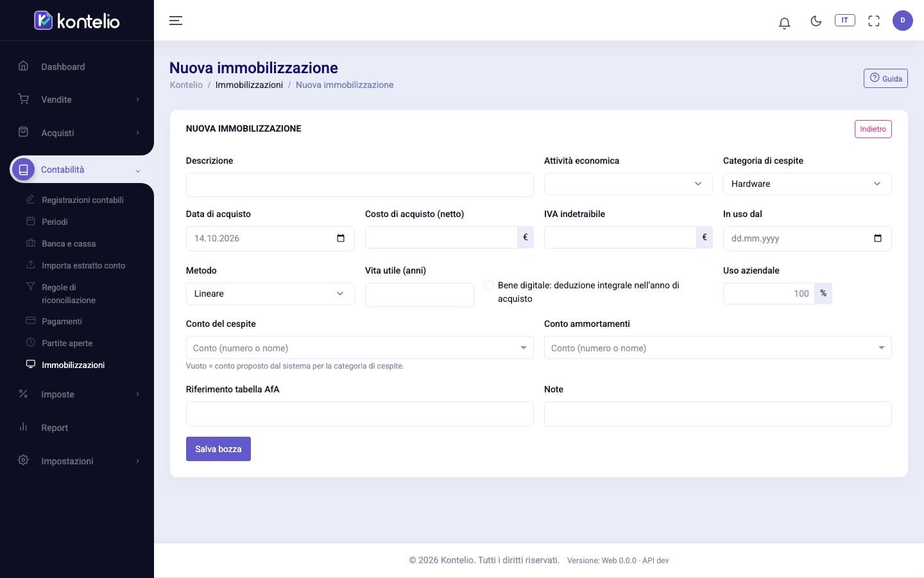Enter fullscreen mode

point(874,21)
